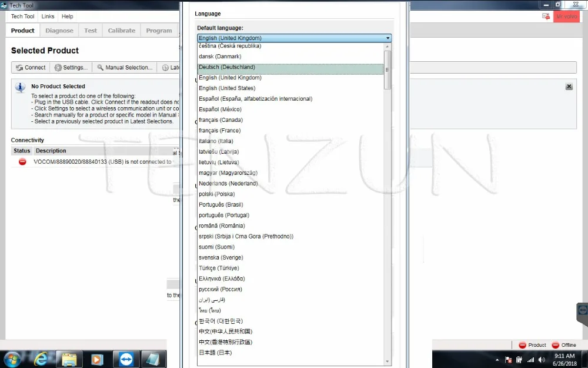Click the Status column header
This screenshot has width=588, height=368.
22,151
